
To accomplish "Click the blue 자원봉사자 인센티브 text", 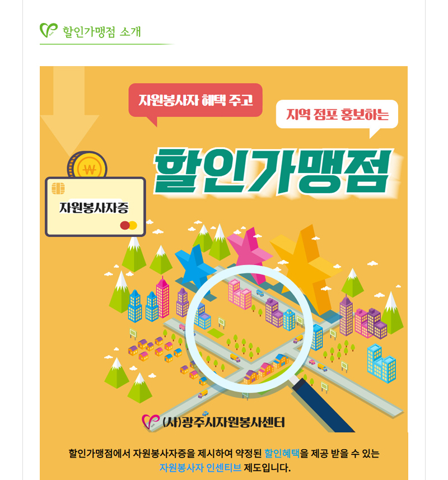I will click(200, 468).
